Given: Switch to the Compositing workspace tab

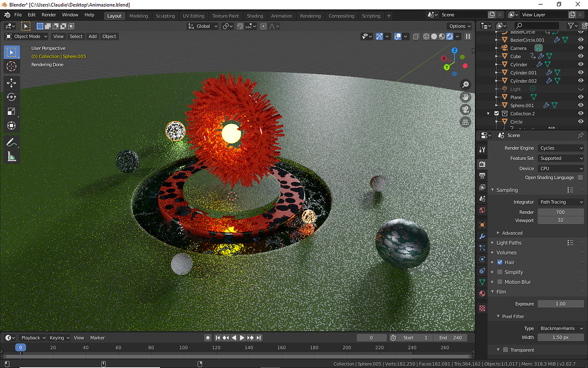Looking at the screenshot, I should (341, 16).
